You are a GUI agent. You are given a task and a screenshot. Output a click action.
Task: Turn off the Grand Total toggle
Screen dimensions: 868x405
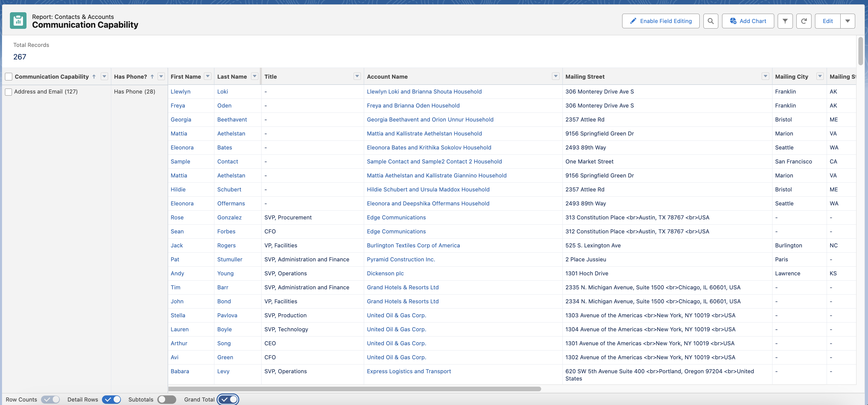228,399
